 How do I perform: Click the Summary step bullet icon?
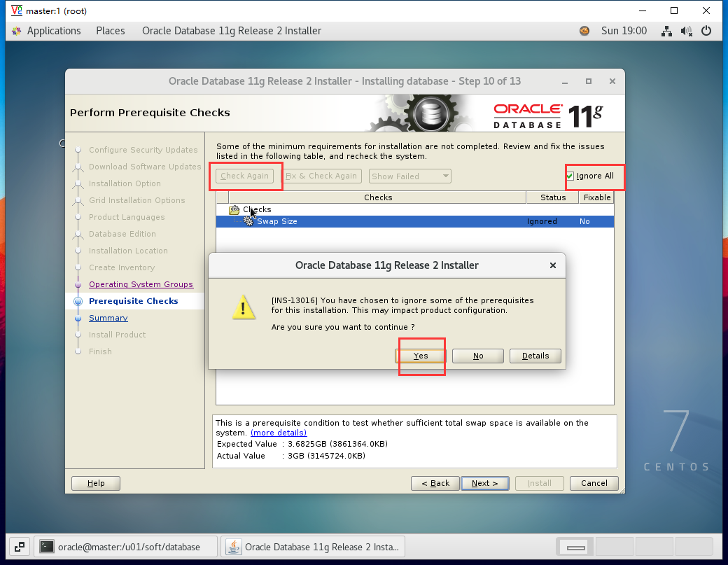[x=78, y=319]
